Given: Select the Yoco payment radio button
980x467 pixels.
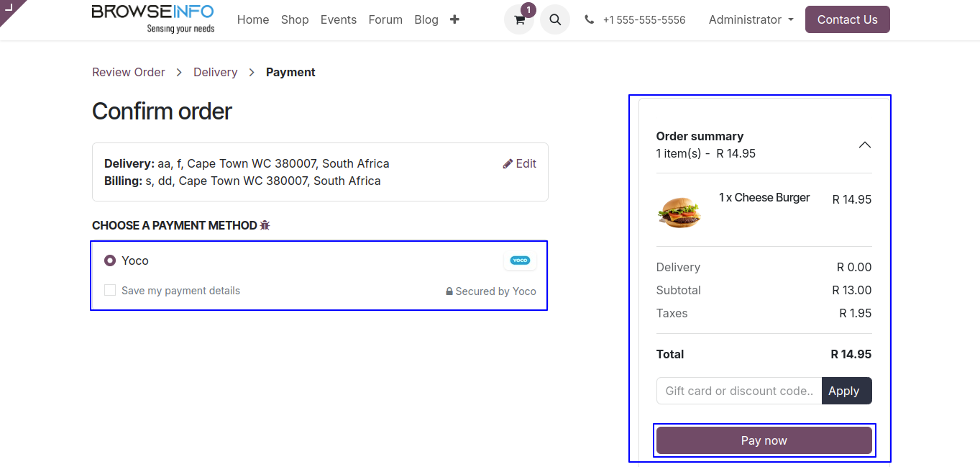Looking at the screenshot, I should pyautogui.click(x=110, y=260).
